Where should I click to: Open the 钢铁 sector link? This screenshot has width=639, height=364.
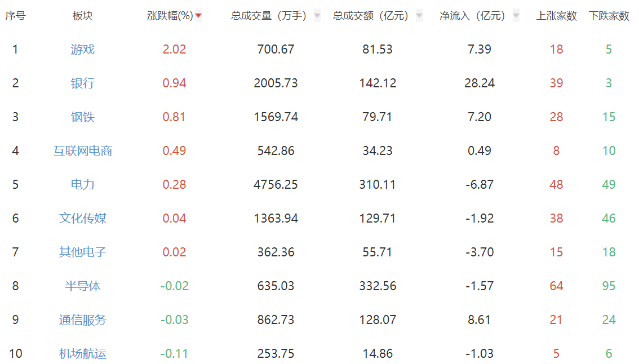[x=83, y=117]
